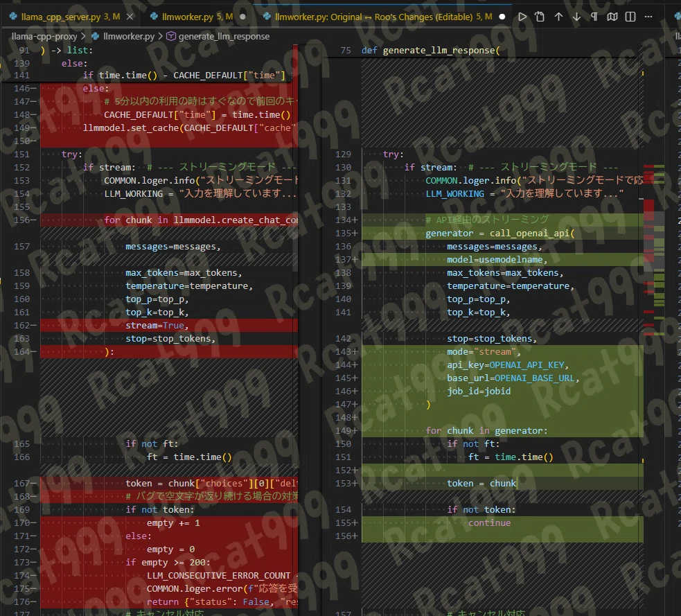The image size is (681, 616).
Task: Click 'if not ft:' line 165 left pane
Action: pyautogui.click(x=152, y=444)
